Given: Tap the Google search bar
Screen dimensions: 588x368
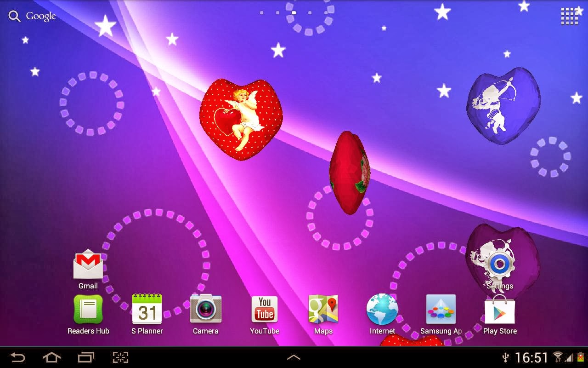Looking at the screenshot, I should (x=40, y=16).
